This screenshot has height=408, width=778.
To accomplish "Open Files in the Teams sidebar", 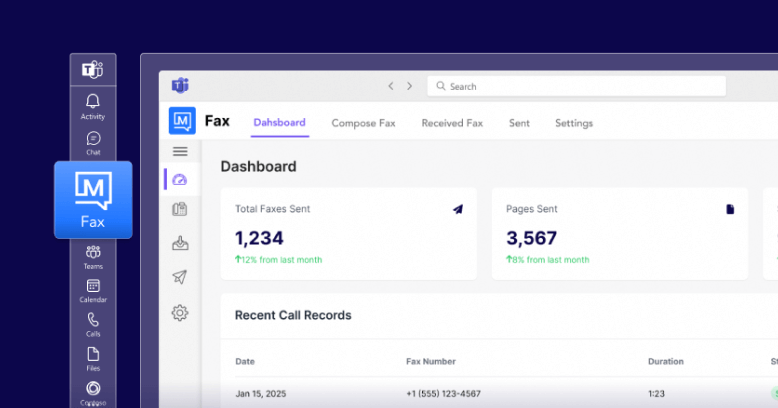I will (93, 358).
